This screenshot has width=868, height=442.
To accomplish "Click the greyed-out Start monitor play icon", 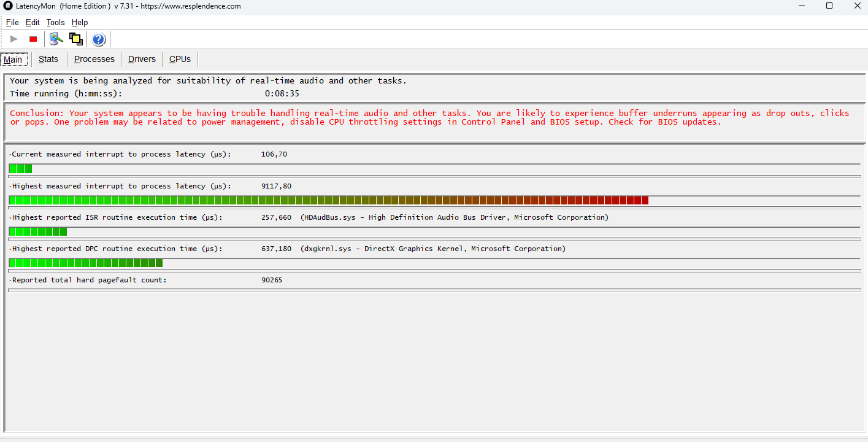I will click(x=14, y=39).
